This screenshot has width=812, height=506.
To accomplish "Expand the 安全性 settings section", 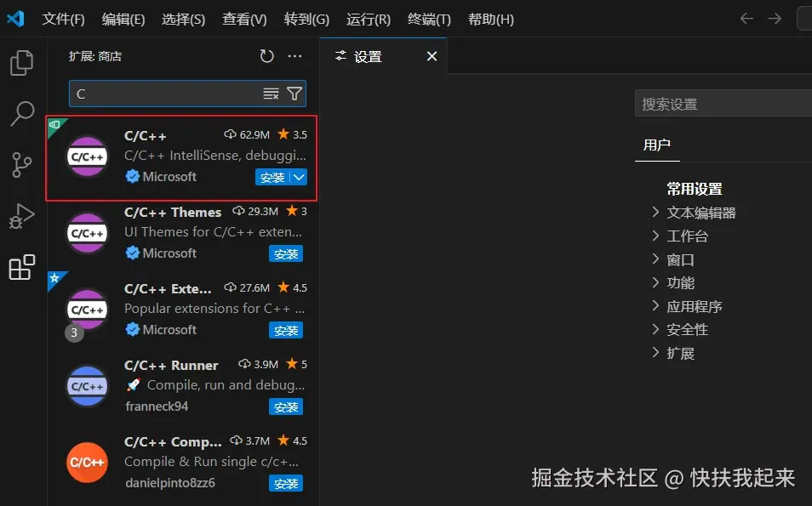I will (x=655, y=330).
